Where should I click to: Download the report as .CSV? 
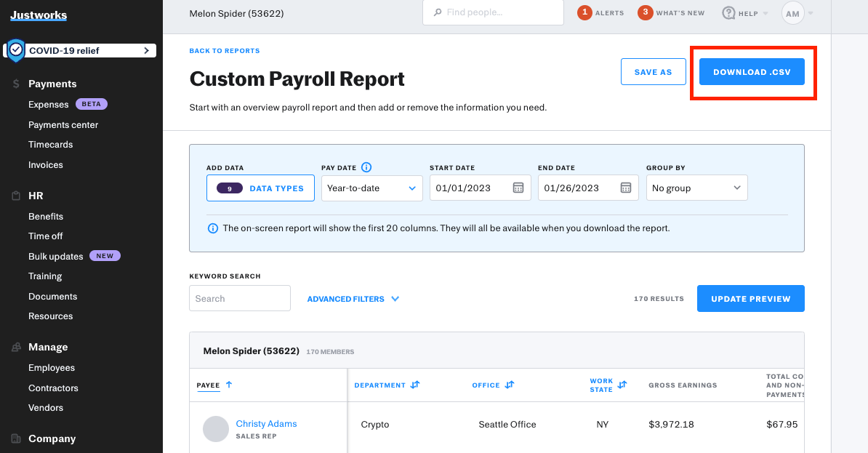pos(752,71)
